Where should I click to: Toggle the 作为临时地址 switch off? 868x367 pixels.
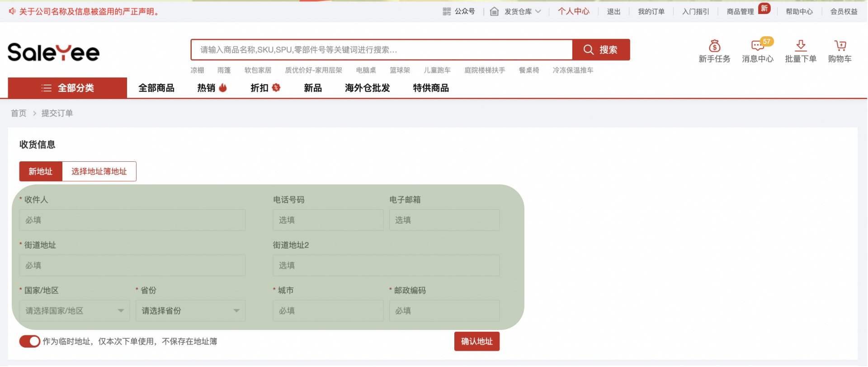29,342
